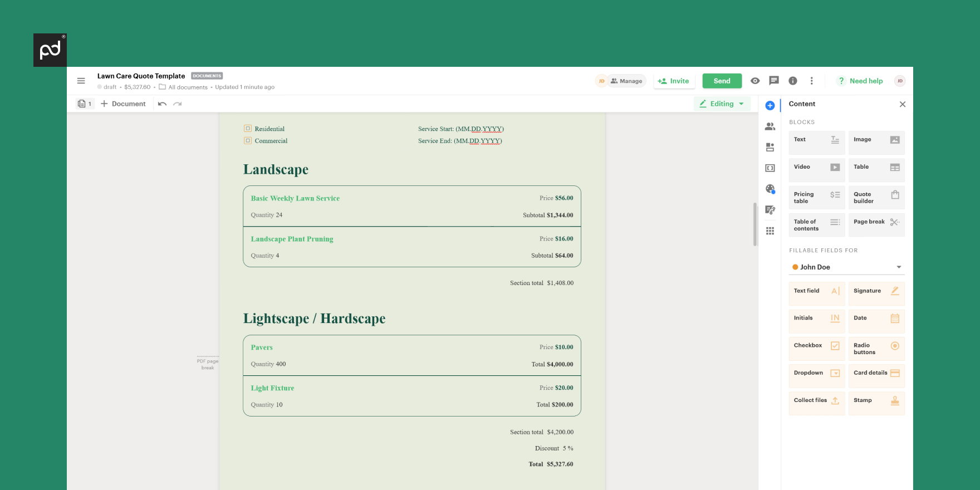Open the variables sidebar icon
The width and height of the screenshot is (980, 490).
[770, 168]
